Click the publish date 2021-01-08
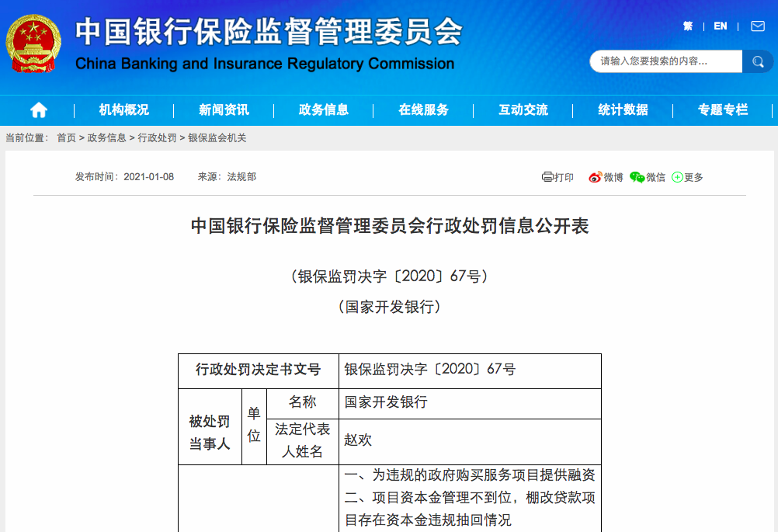The image size is (778, 532). (x=149, y=176)
